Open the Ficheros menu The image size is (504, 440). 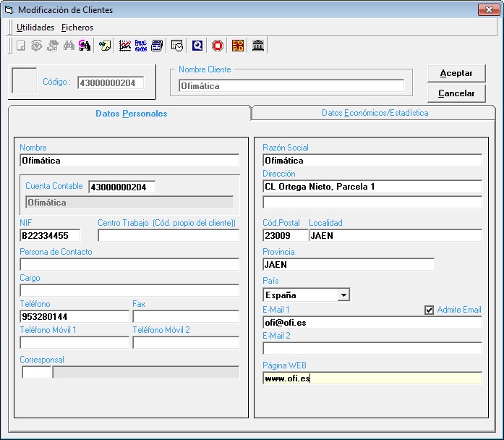click(x=77, y=27)
